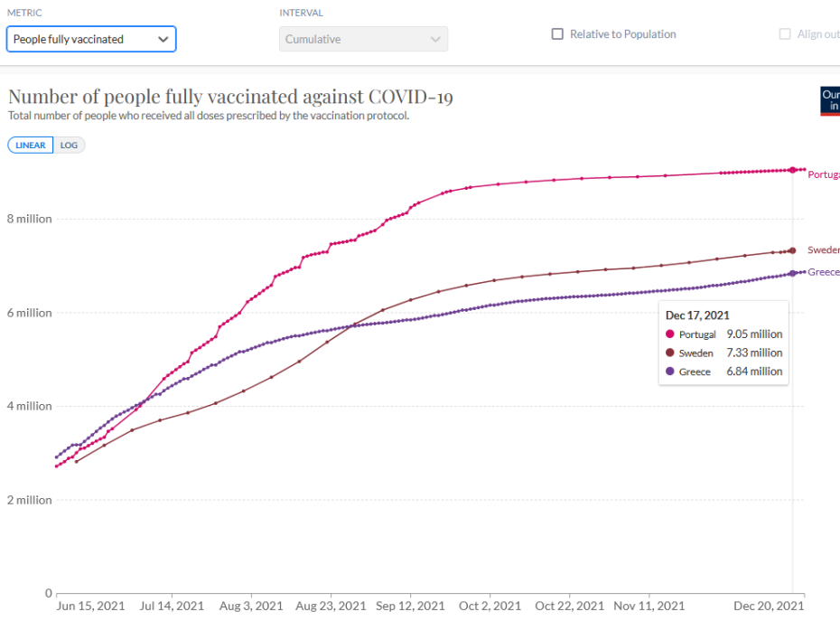Click the Greece series label
Image resolution: width=840 pixels, height=621 pixels.
[823, 272]
